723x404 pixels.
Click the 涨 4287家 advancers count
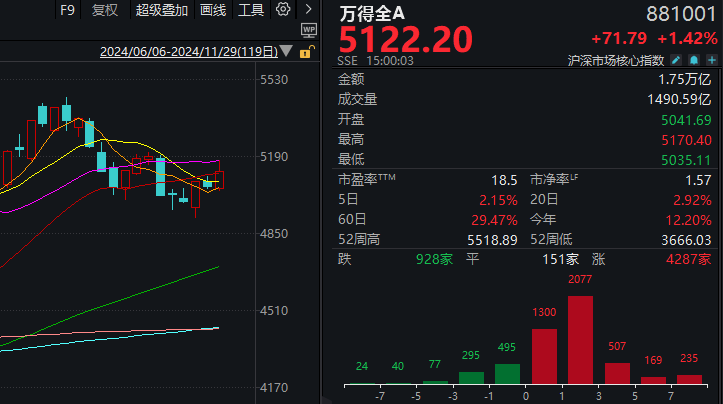pyautogui.click(x=652, y=259)
